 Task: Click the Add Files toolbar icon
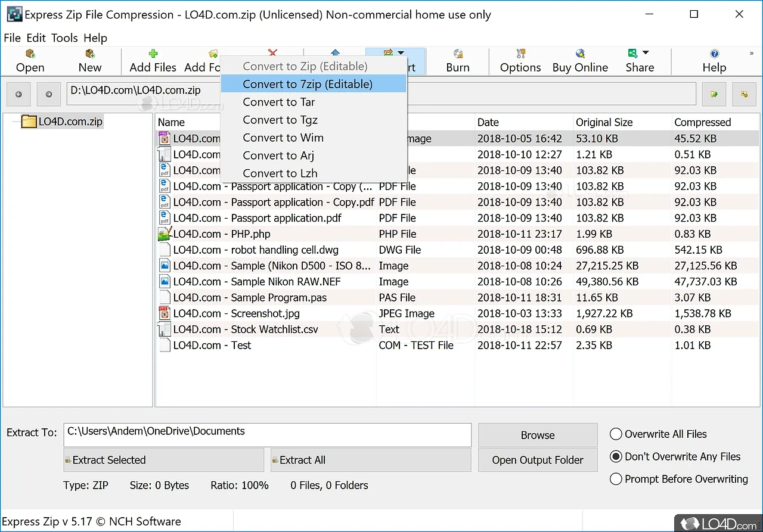(153, 55)
